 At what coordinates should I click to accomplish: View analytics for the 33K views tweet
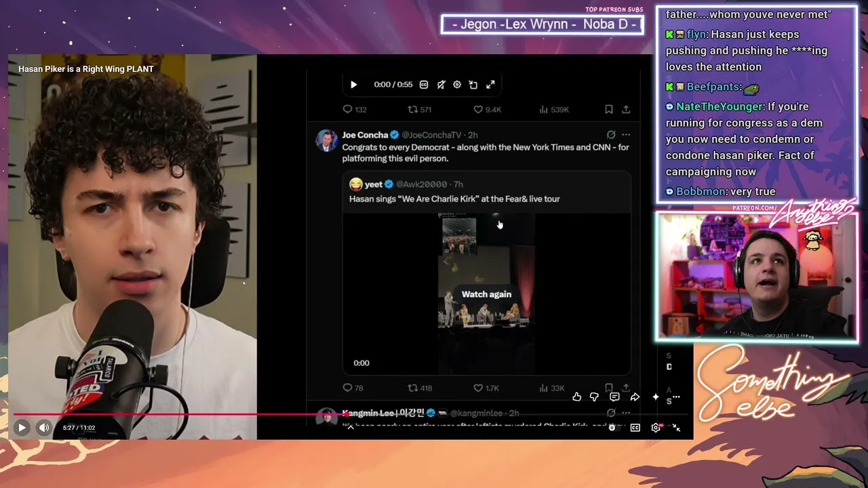tap(551, 388)
